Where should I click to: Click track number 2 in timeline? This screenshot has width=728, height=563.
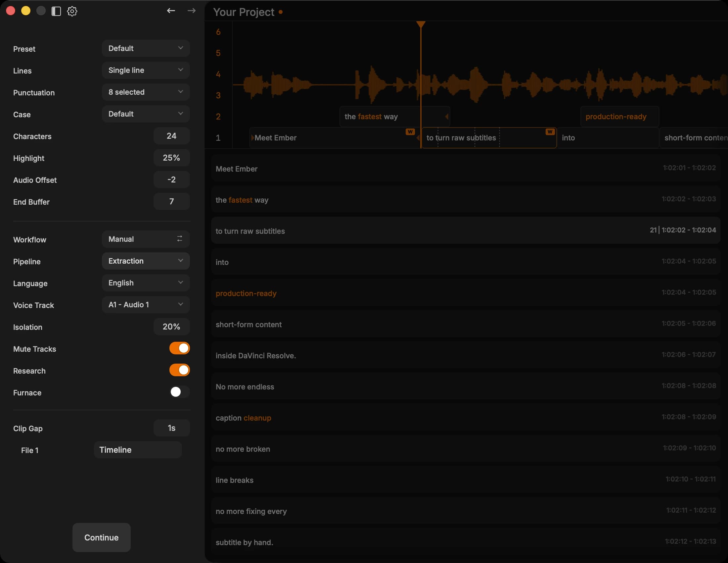(218, 117)
